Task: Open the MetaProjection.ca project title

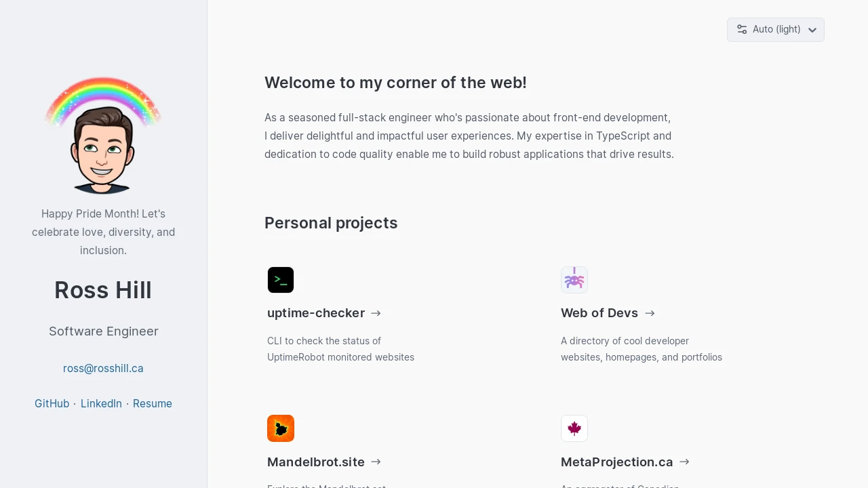Action: (617, 462)
